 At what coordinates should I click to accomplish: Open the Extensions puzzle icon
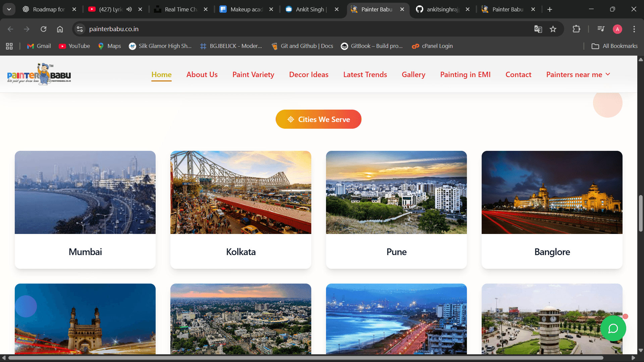(576, 29)
